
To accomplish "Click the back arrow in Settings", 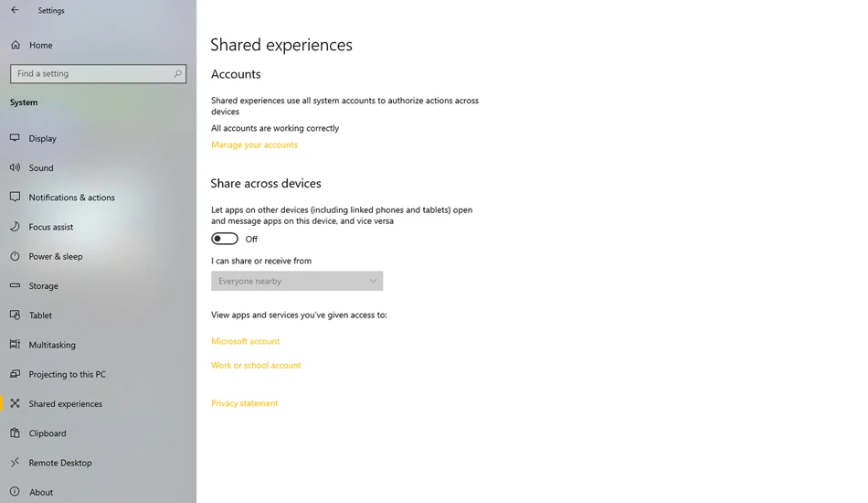I will (15, 10).
